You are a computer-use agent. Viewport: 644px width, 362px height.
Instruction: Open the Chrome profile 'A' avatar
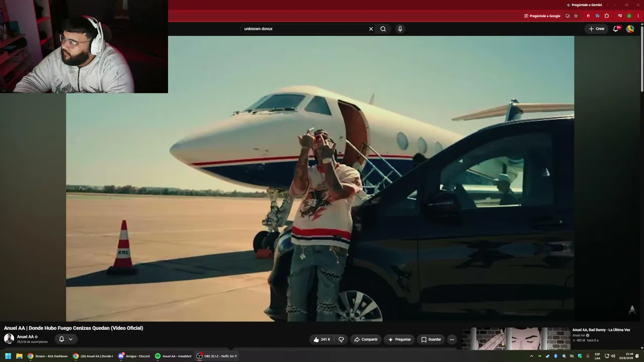629,16
